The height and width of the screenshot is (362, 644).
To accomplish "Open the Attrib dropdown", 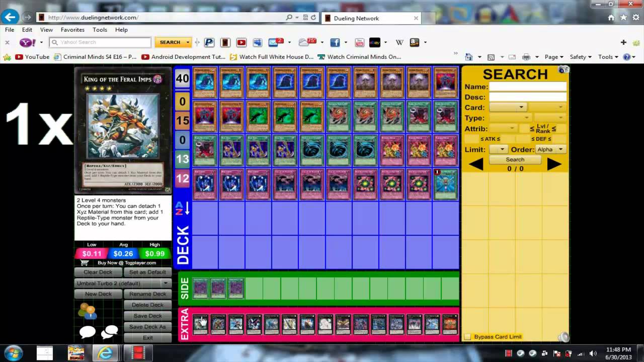I will [x=503, y=129].
